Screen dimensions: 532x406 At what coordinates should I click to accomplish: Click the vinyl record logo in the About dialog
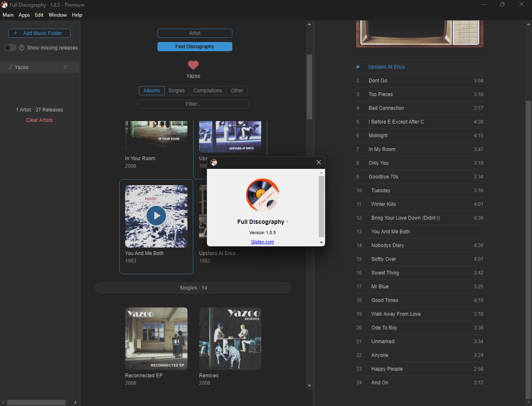(x=262, y=195)
